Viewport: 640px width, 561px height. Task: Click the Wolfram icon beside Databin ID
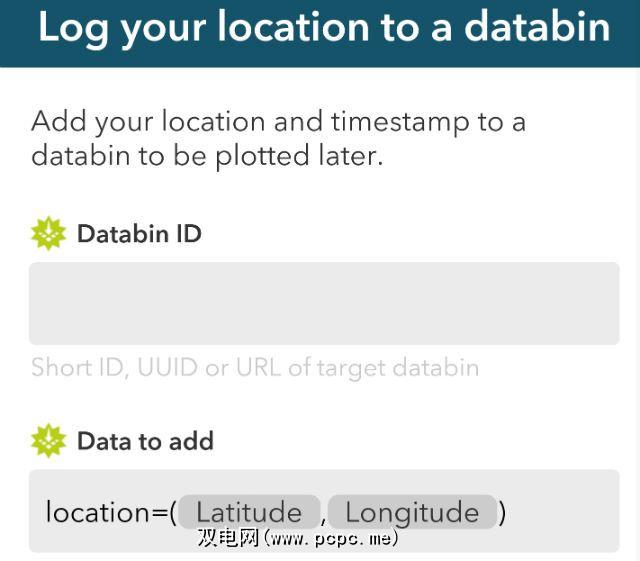click(47, 234)
